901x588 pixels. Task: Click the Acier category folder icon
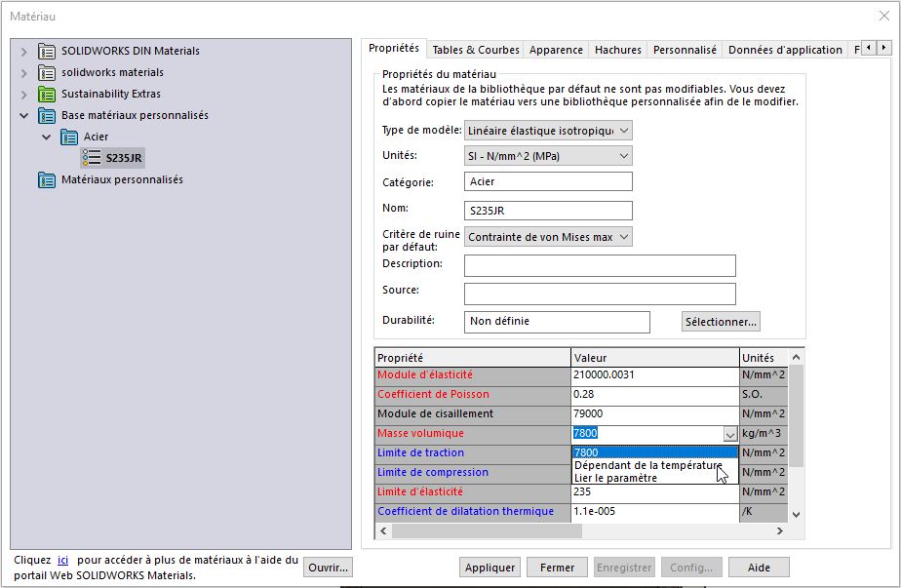pos(69,137)
